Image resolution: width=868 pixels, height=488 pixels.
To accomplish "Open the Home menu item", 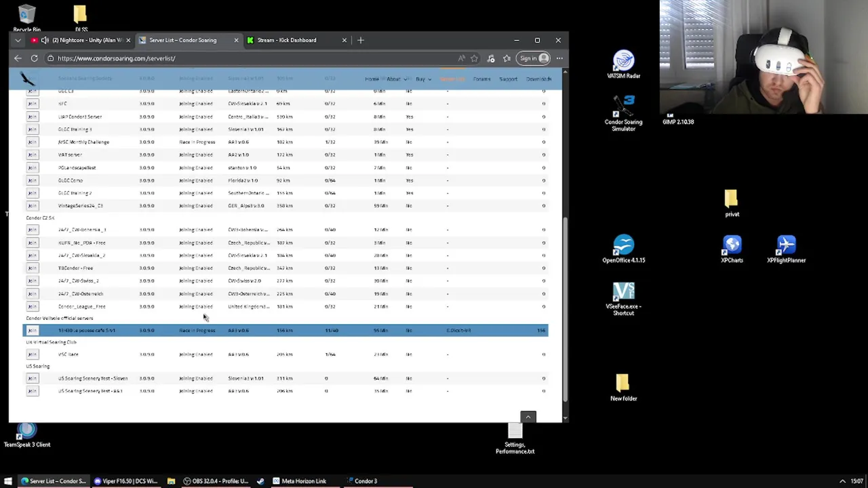I will coord(372,79).
